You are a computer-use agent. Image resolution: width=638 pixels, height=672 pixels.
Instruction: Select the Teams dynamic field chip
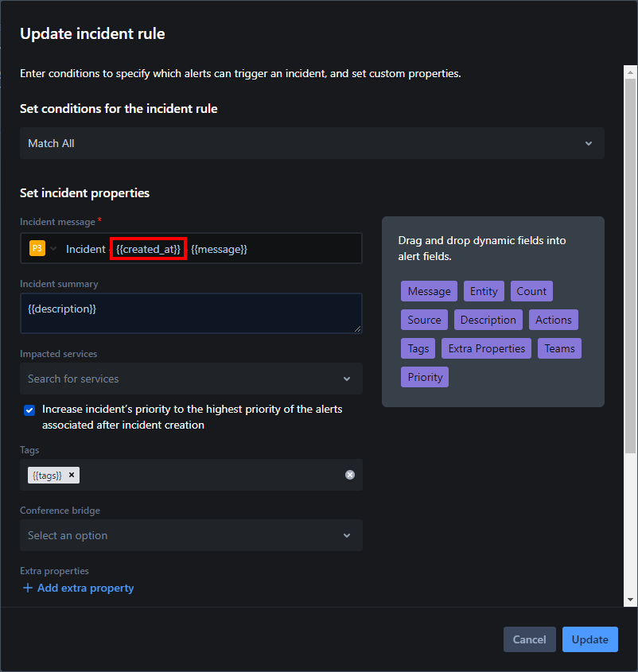559,348
